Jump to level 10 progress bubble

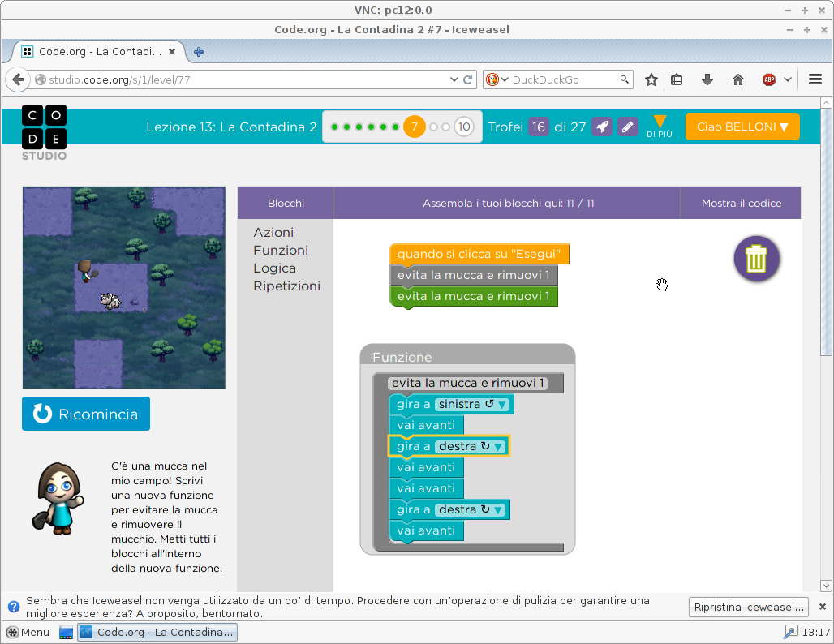(463, 127)
